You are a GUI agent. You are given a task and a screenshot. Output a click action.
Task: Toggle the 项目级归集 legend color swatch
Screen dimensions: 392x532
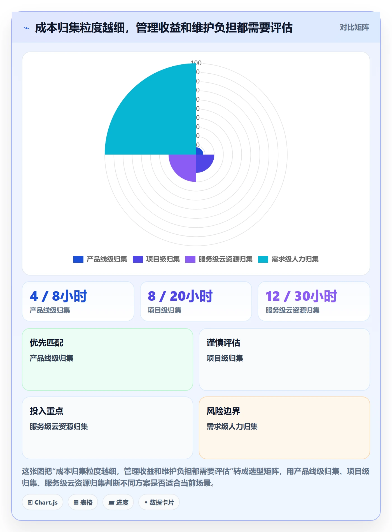(138, 259)
